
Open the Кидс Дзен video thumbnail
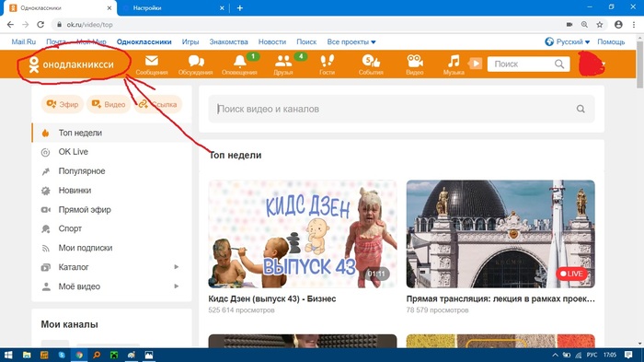click(303, 234)
